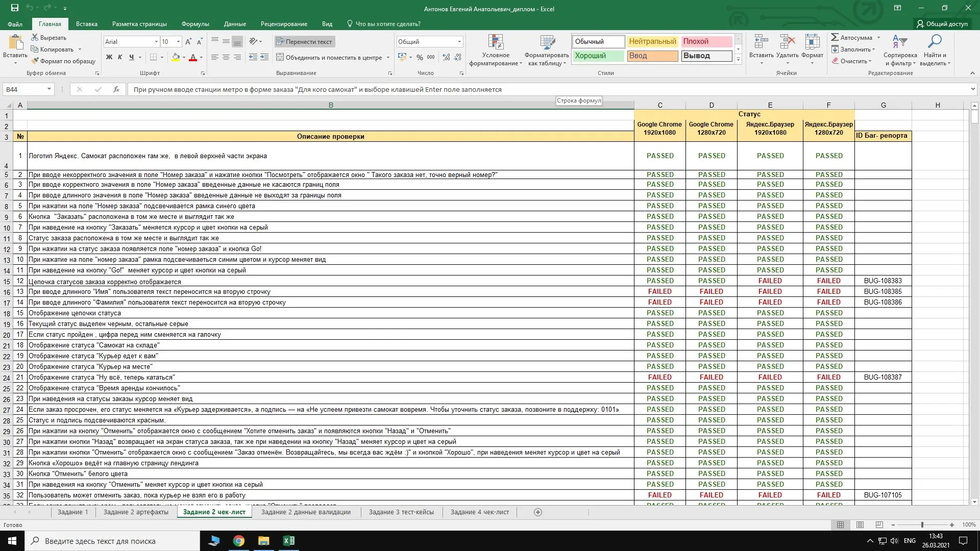Open Найти и выделить menu
The width and height of the screenshot is (980, 551).
click(935, 50)
